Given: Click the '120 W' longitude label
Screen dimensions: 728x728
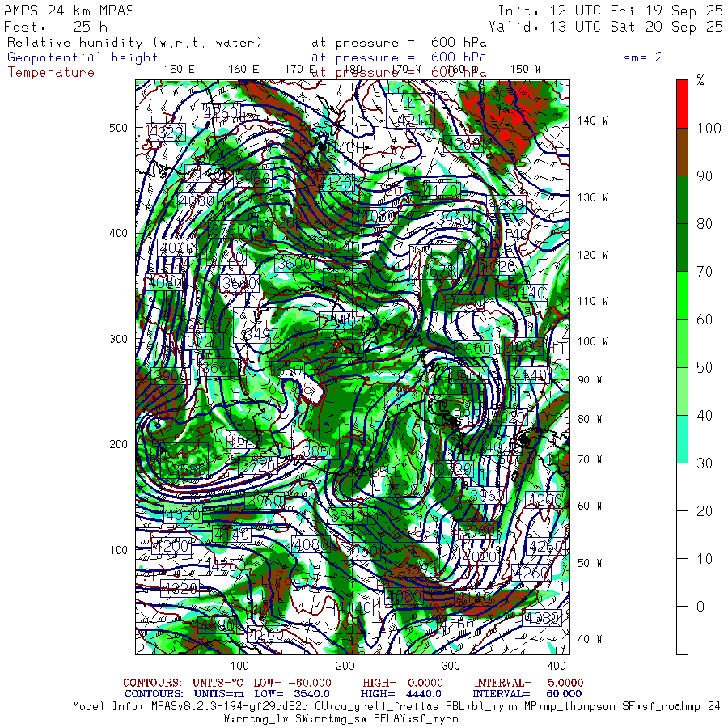Looking at the screenshot, I should 593,255.
